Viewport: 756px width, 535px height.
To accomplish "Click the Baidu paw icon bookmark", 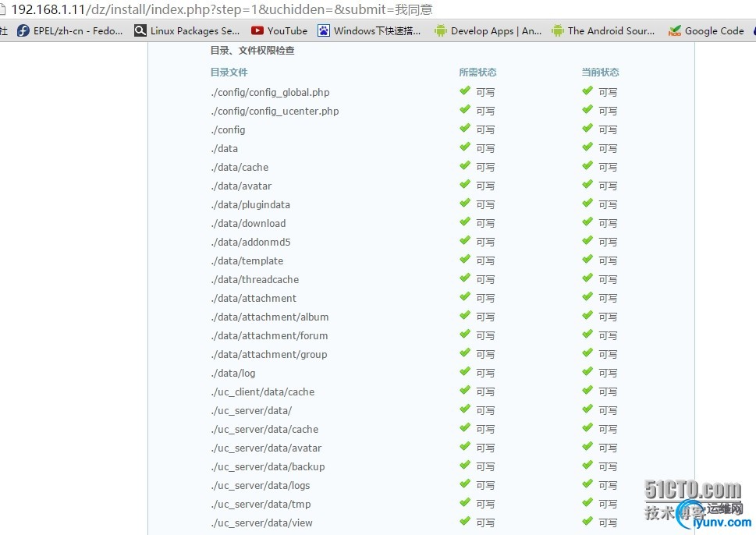I will [x=324, y=31].
